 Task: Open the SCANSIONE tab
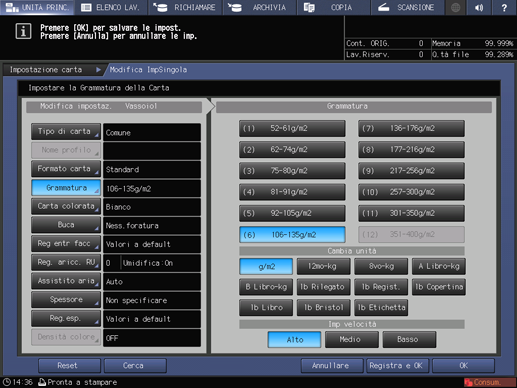coord(407,7)
